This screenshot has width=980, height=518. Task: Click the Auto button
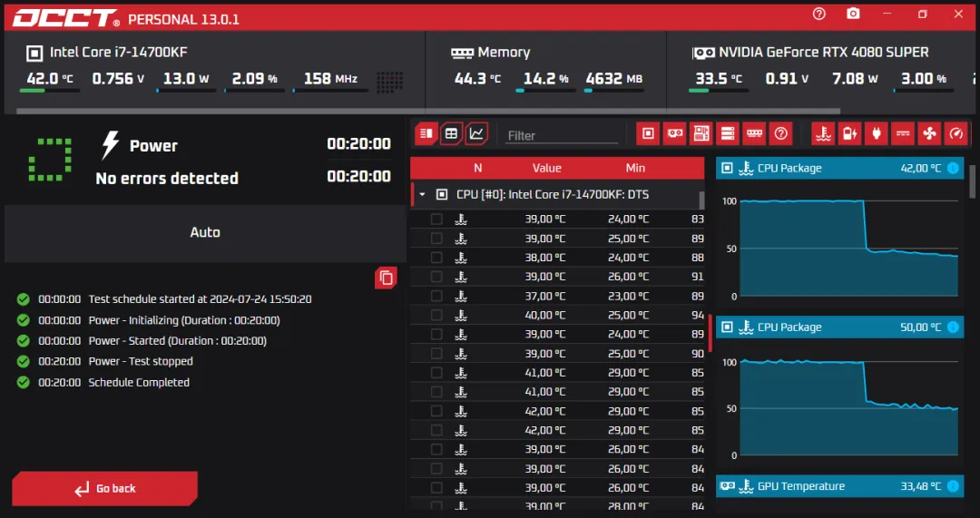tap(205, 232)
